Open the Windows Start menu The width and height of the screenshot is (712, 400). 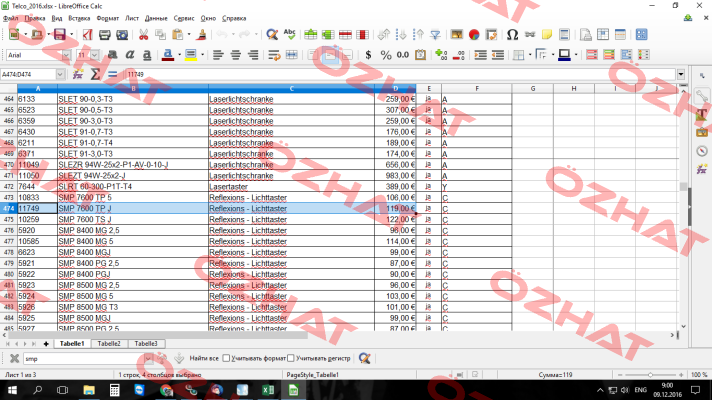[x=12, y=390]
